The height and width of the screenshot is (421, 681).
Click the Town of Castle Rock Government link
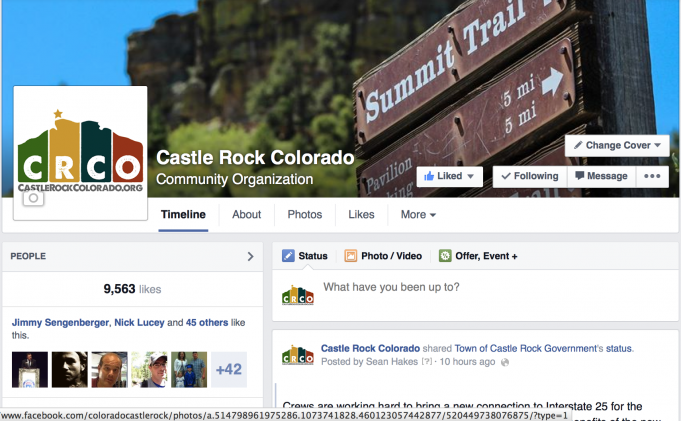click(x=526, y=348)
